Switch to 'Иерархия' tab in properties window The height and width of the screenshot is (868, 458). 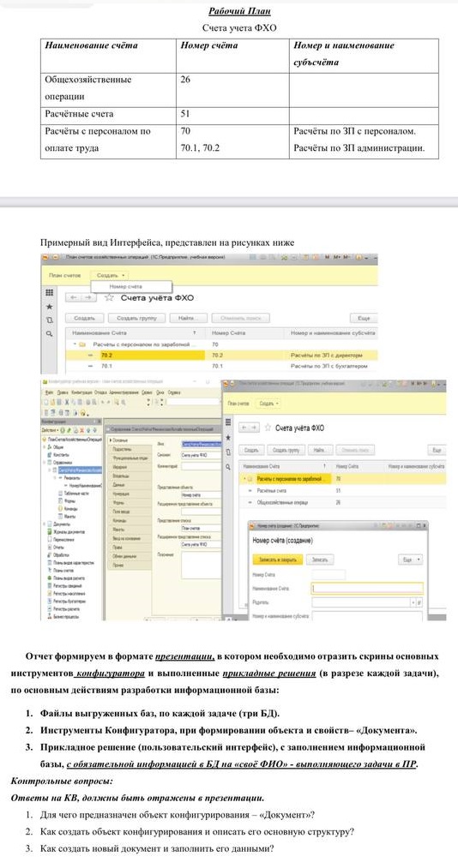point(128,467)
